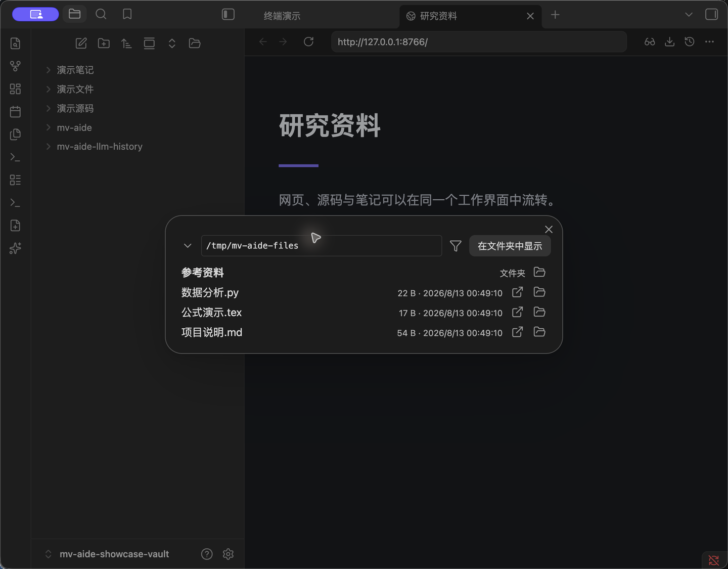Click the /tmp/mv-aide-files path field

322,246
